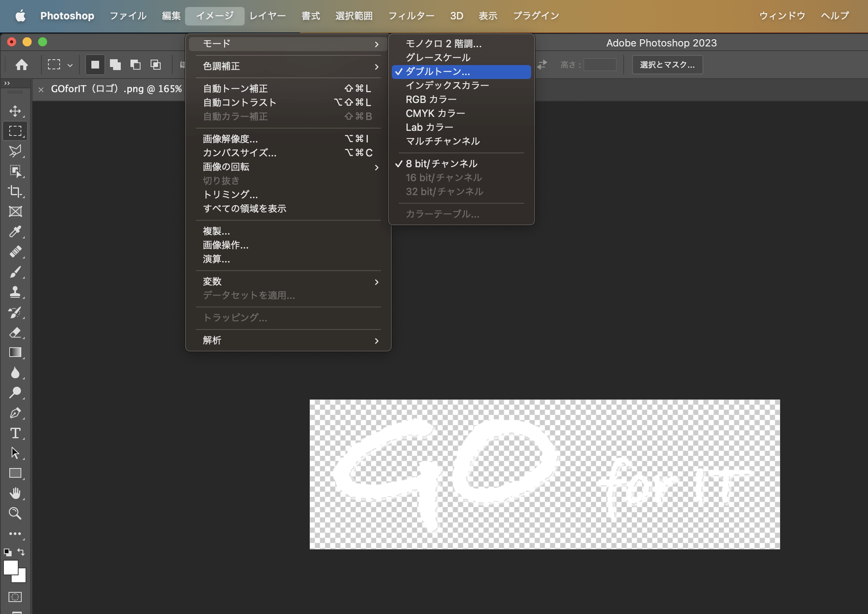Viewport: 868px width, 614px height.
Task: Select the Frame tool
Action: click(x=15, y=211)
